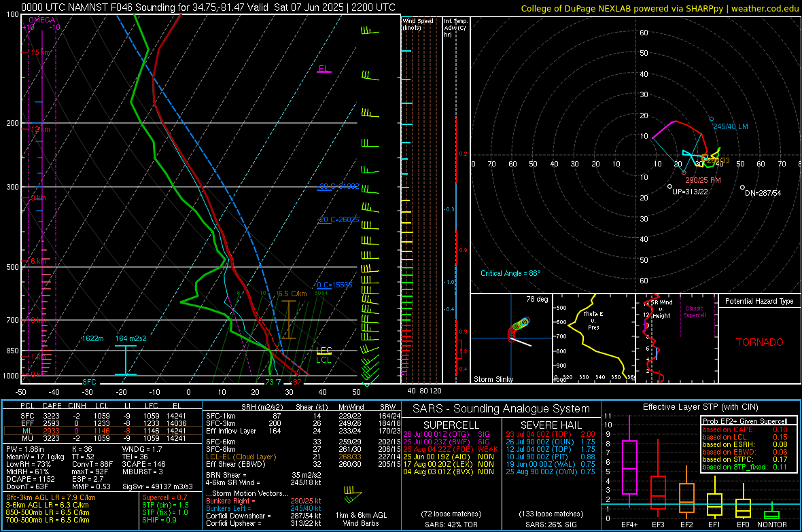Click the SARS - Sounding Analogue System title
Image resolution: width=802 pixels, height=532 pixels.
pyautogui.click(x=502, y=409)
